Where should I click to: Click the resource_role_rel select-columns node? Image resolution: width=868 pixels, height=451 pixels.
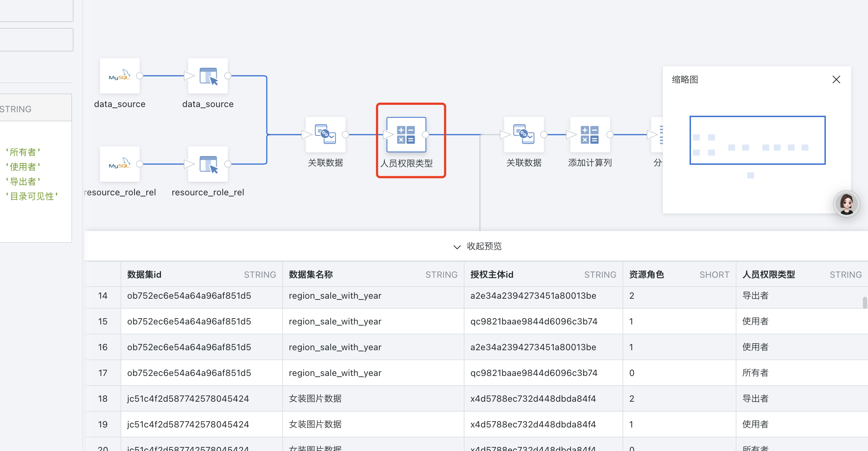[x=208, y=164]
